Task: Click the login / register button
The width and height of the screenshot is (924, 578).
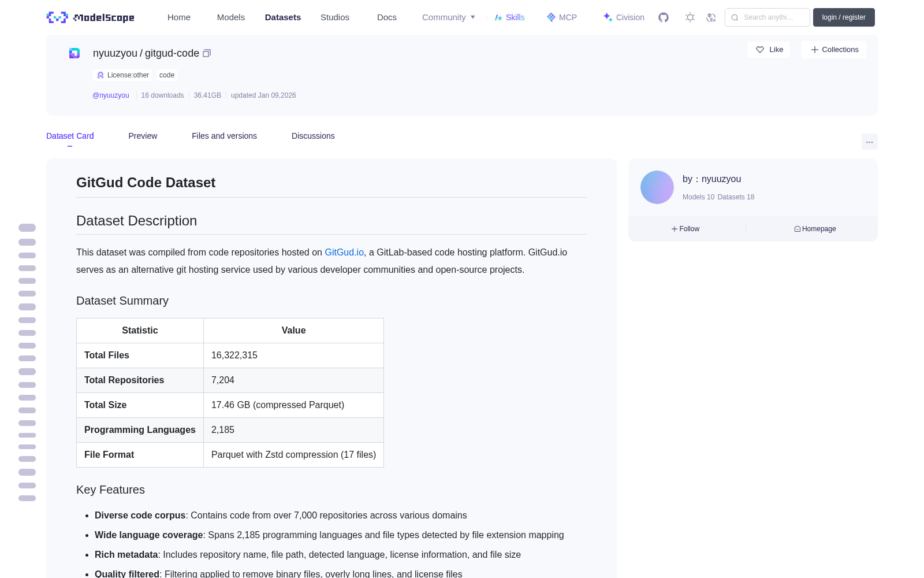Action: click(844, 17)
